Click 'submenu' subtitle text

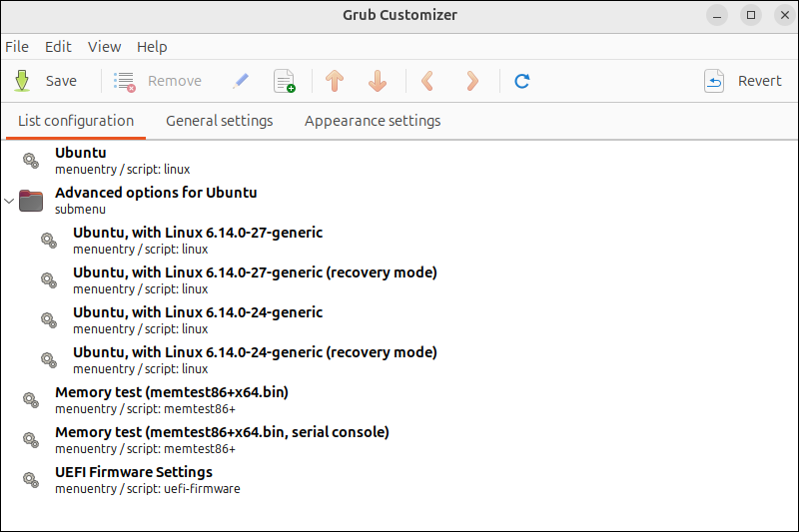pos(81,210)
